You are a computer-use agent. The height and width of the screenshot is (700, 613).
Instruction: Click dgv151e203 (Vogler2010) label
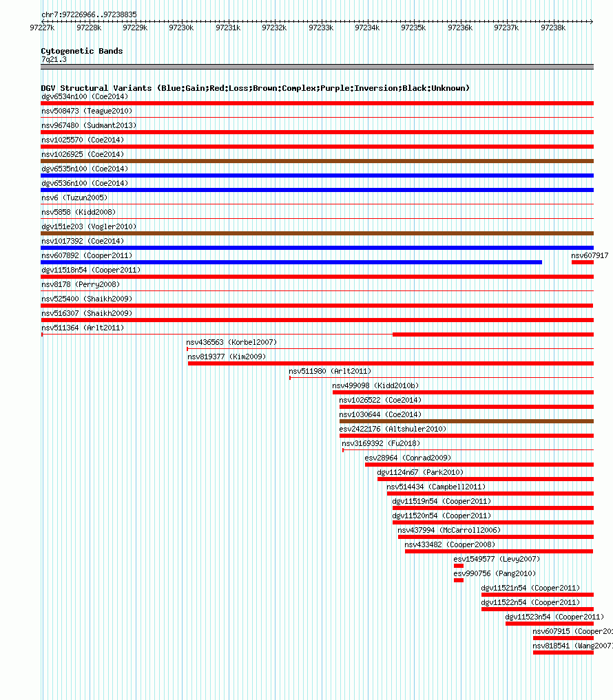point(89,226)
